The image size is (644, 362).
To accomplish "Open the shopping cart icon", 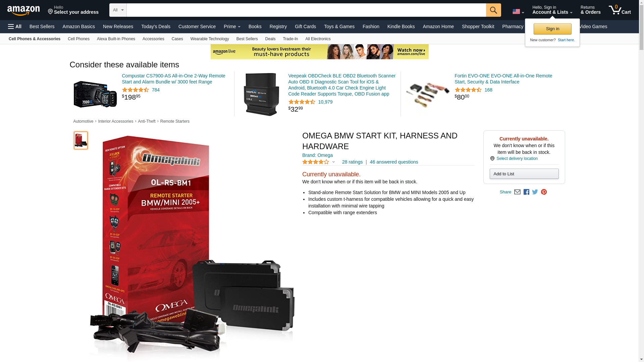I will click(620, 10).
